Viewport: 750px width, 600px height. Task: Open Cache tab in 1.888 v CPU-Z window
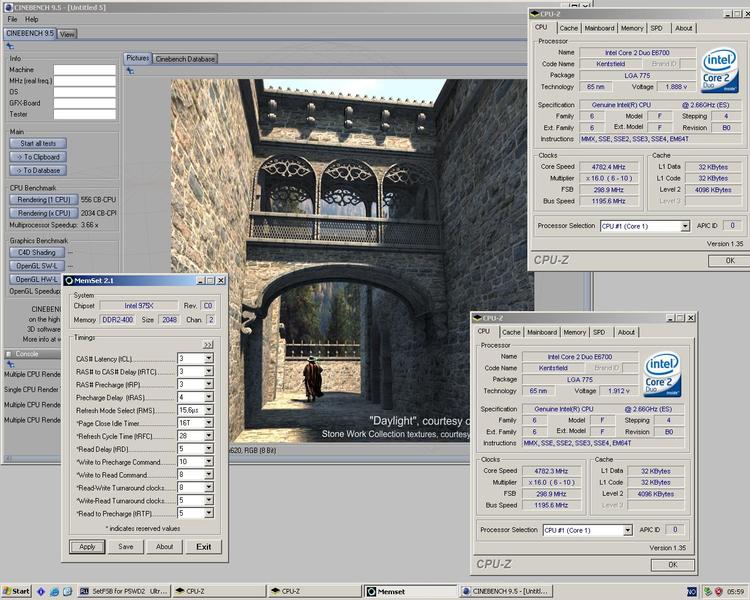coord(569,28)
